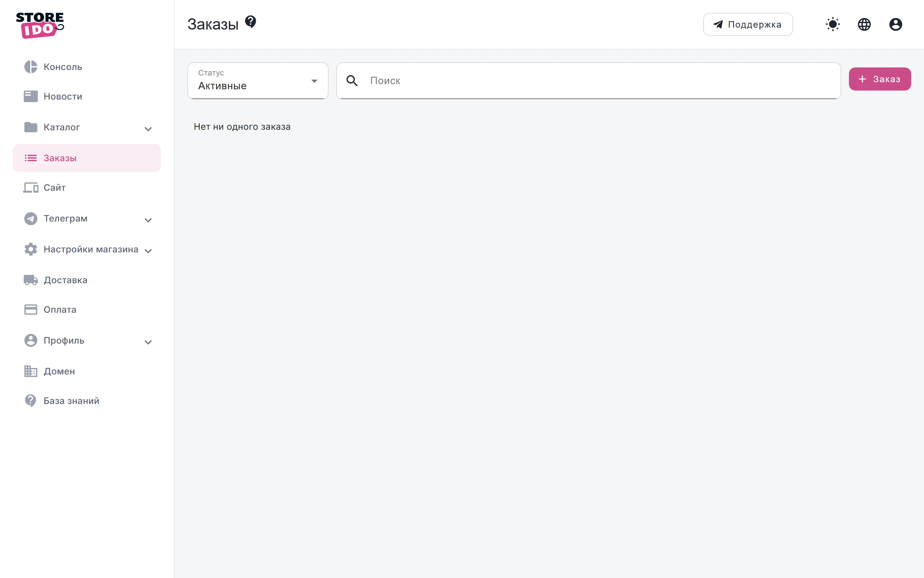Image resolution: width=924 pixels, height=578 pixels.
Task: Open Оплата menu item
Action: tap(87, 309)
